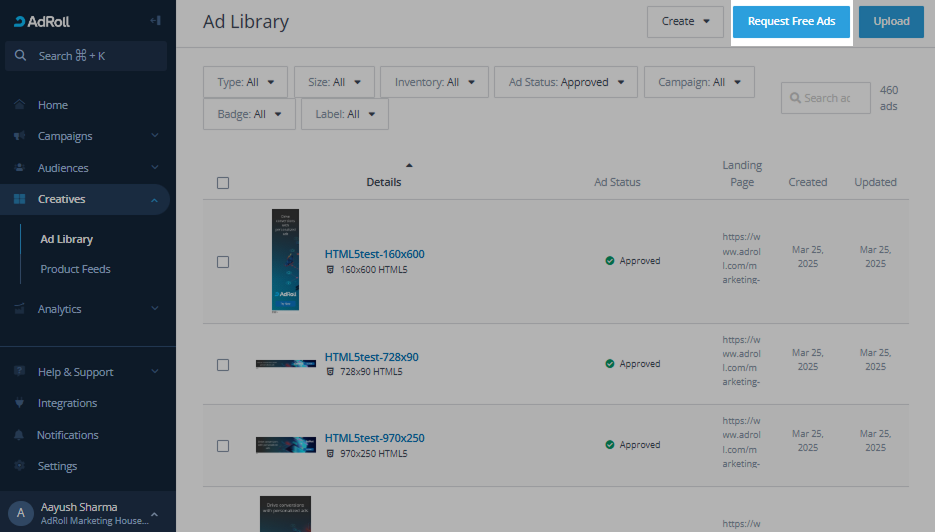Click the Campaigns megaphone icon
The width and height of the screenshot is (935, 532).
click(19, 136)
